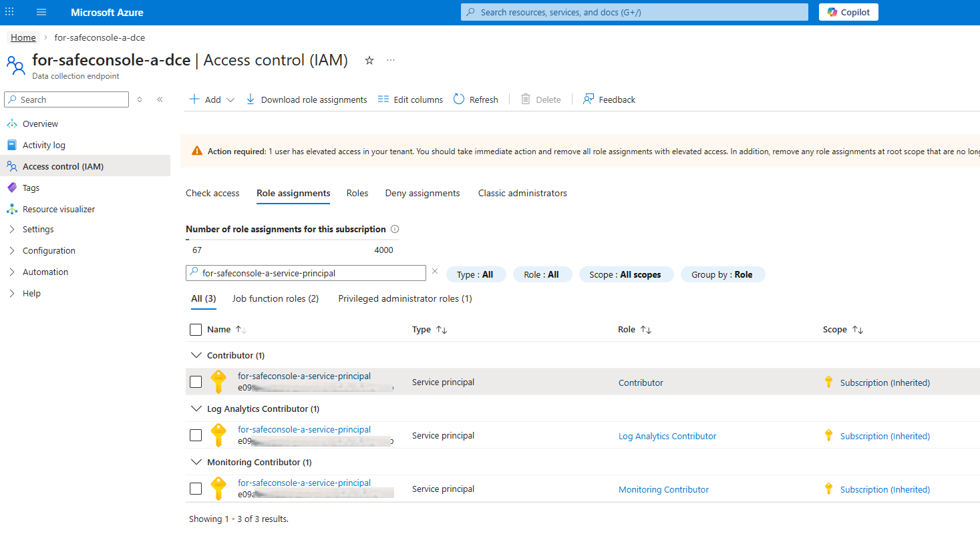Image resolution: width=980 pixels, height=536 pixels.
Task: Click the info icon beside role assignments count
Action: [395, 229]
